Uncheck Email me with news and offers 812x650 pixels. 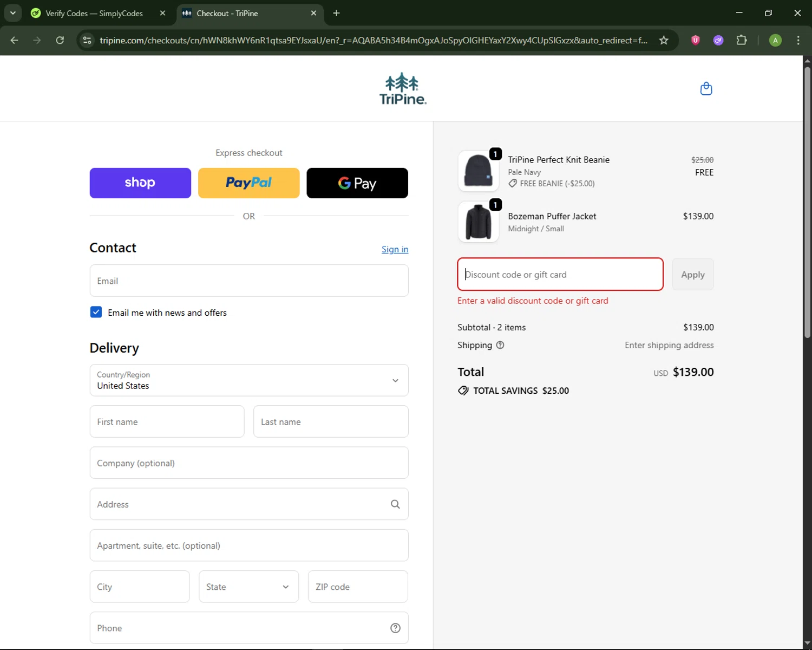(96, 312)
